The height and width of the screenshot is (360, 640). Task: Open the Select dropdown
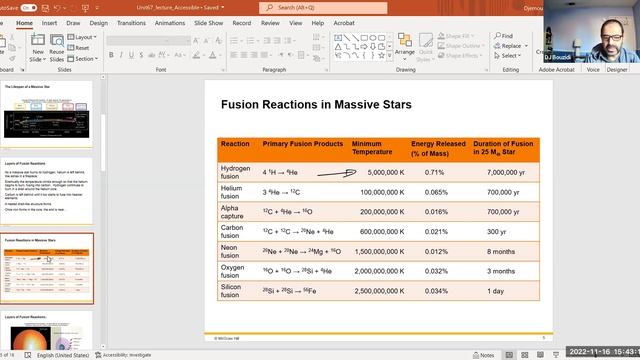507,56
